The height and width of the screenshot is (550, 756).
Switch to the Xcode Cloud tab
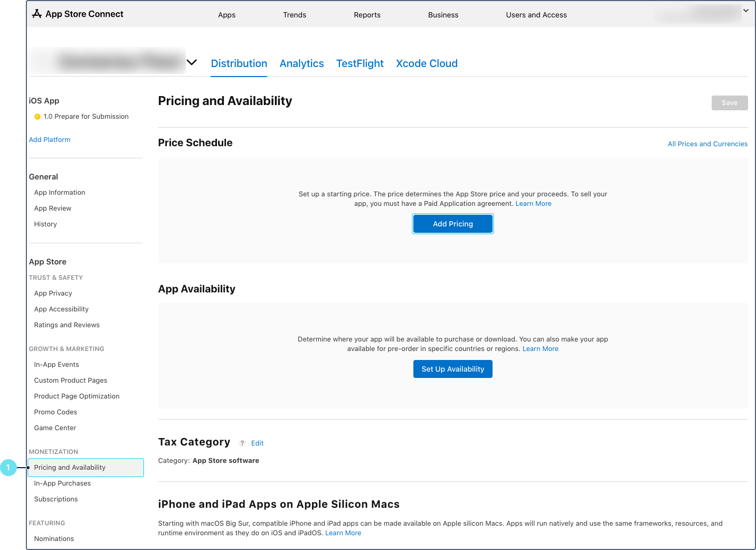(x=427, y=63)
